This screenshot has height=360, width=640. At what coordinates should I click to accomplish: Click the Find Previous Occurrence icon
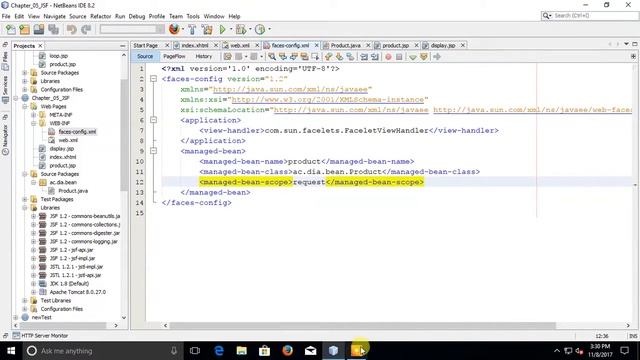pos(282,56)
